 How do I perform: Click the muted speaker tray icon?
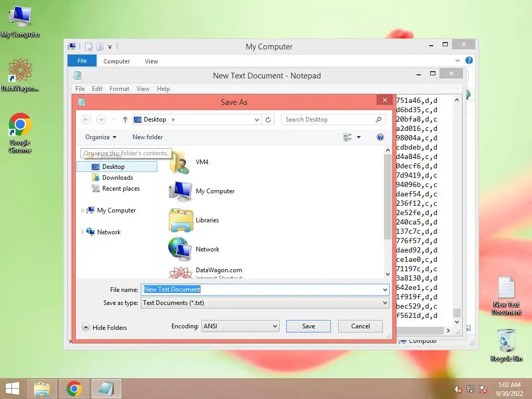click(x=458, y=389)
